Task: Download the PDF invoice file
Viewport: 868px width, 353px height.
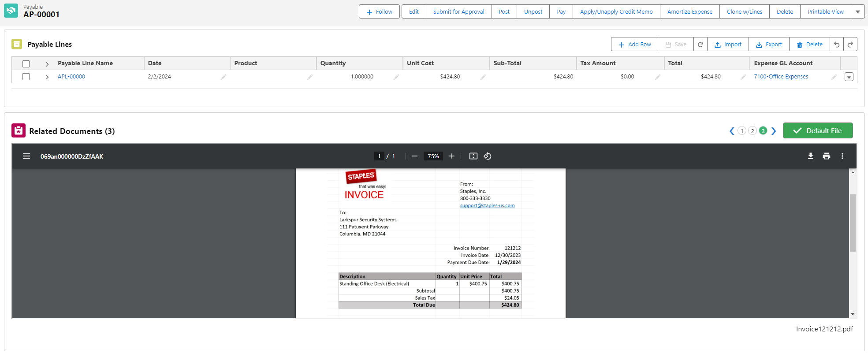Action: coord(810,156)
